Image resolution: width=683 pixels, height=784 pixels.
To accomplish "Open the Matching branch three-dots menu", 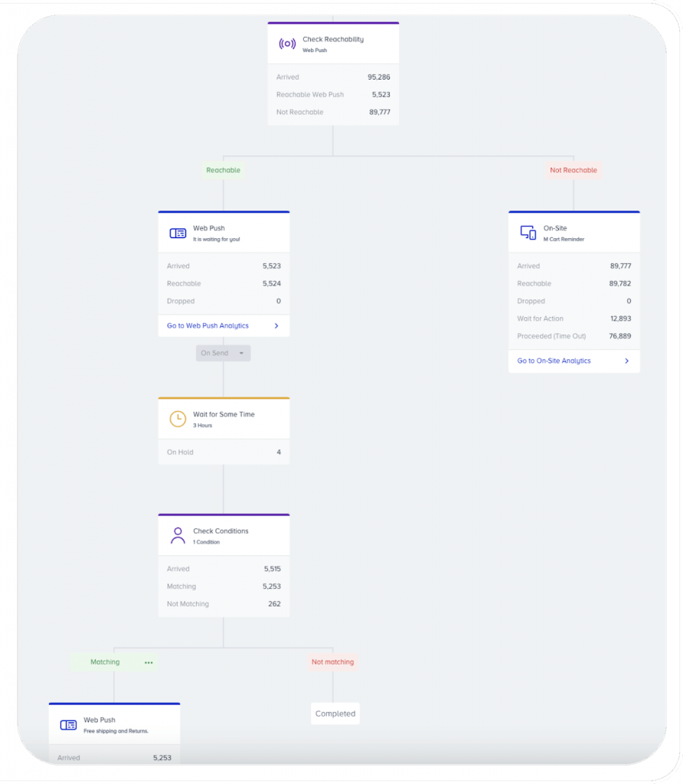I will click(x=149, y=662).
